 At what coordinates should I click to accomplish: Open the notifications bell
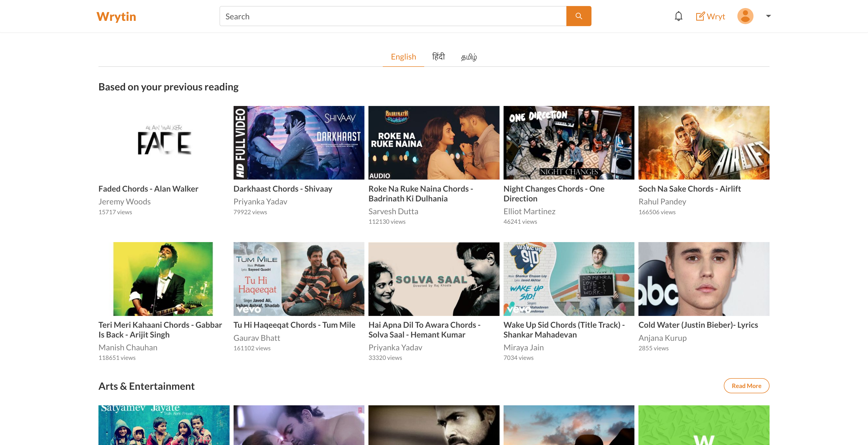click(678, 16)
